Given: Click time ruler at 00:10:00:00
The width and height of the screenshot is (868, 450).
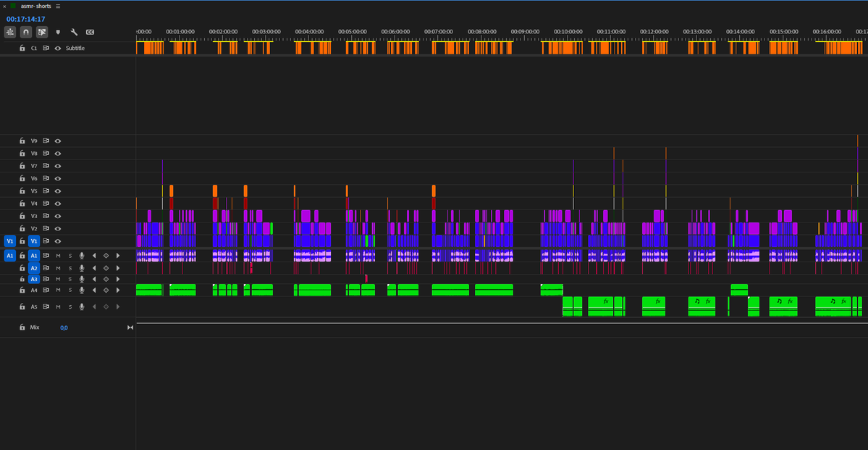Looking at the screenshot, I should coord(568,32).
